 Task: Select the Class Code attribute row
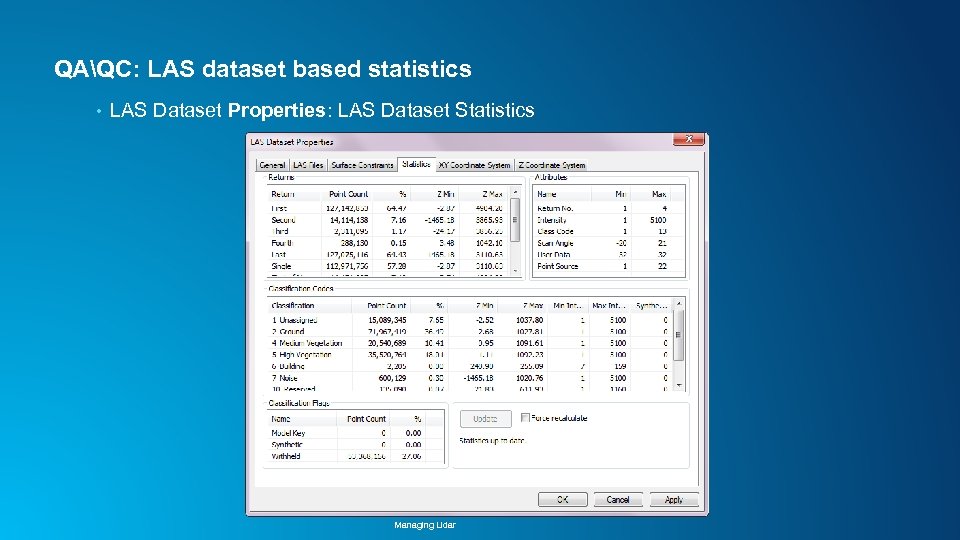609,231
